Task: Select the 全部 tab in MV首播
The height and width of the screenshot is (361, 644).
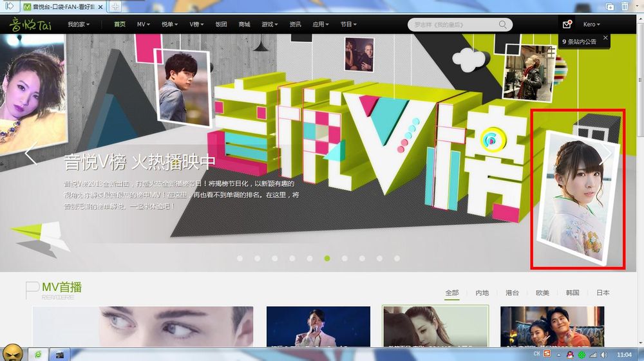Action: click(x=452, y=293)
